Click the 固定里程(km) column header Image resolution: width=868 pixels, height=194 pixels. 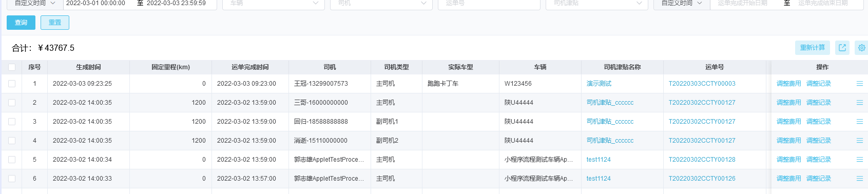tap(170, 67)
